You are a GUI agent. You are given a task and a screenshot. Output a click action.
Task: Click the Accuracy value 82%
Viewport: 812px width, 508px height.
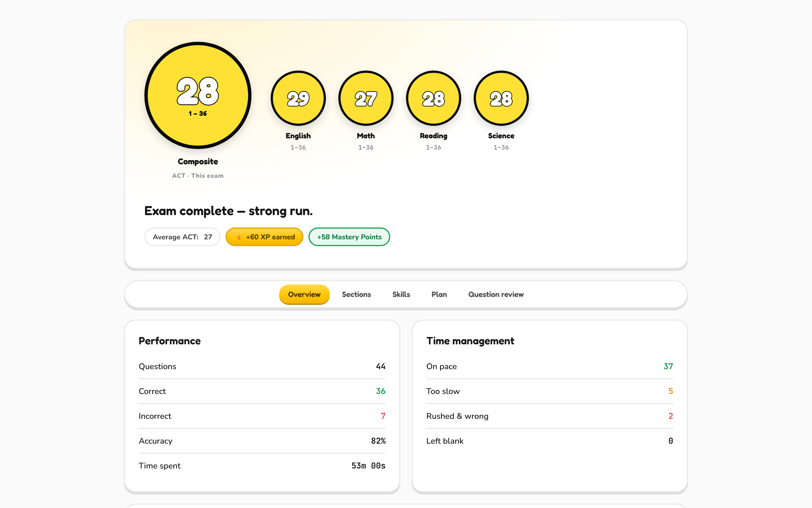click(378, 441)
